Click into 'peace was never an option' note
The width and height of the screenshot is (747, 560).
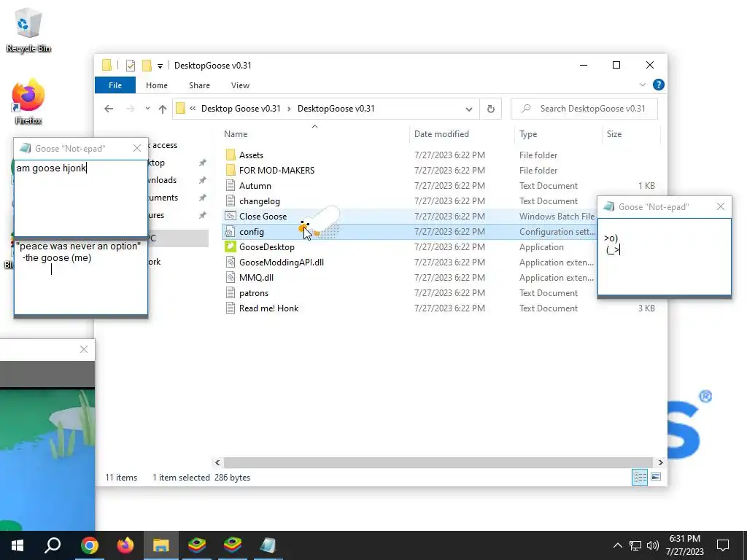(80, 276)
